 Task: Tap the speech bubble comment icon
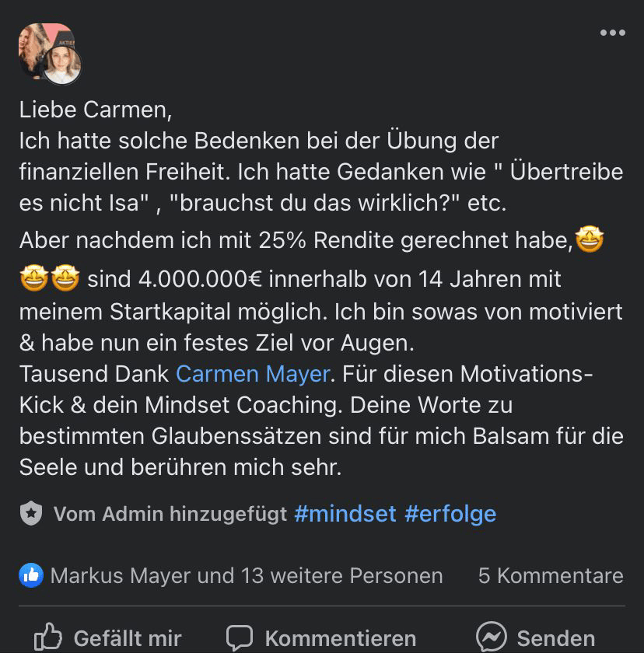(x=240, y=637)
